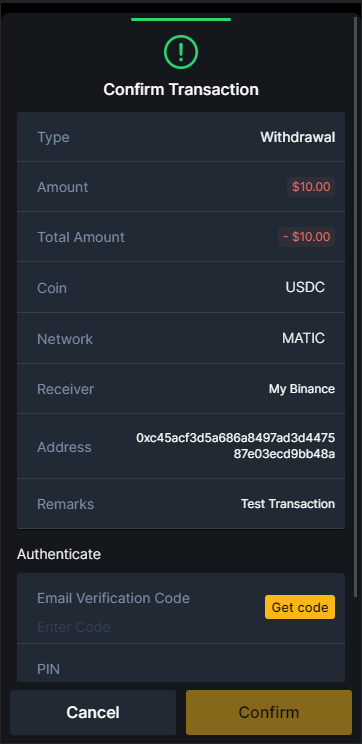Click the Email Verification Code label

click(x=113, y=598)
